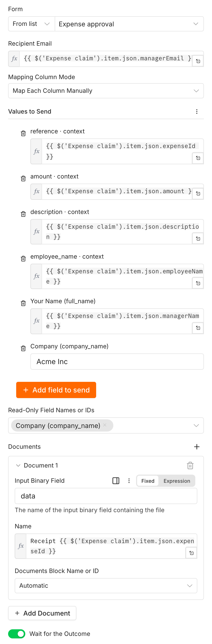The height and width of the screenshot is (644, 212).
Task: Open Mapping Column Mode dropdown
Action: pos(106,91)
